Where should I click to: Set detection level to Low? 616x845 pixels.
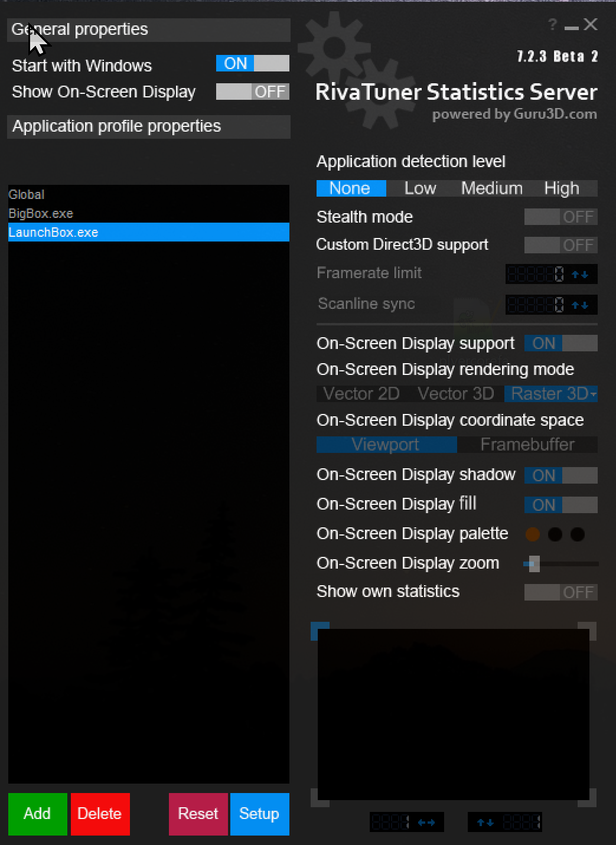point(420,188)
